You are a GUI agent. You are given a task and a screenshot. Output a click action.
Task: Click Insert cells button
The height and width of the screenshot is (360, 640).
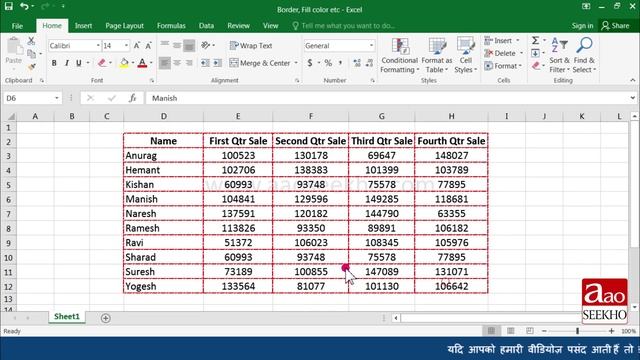[x=502, y=40]
